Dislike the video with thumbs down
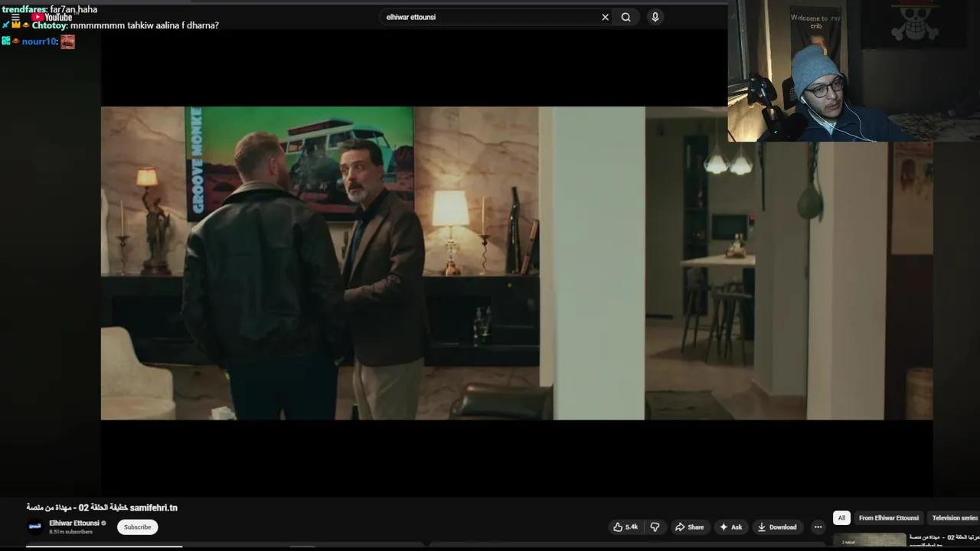 tap(655, 527)
